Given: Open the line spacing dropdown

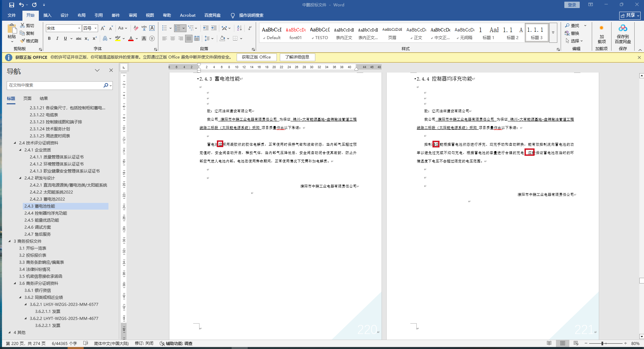Looking at the screenshot, I should tap(209, 38).
